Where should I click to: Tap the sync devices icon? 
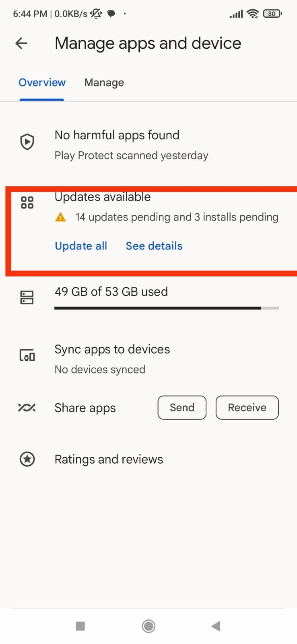[x=27, y=355]
